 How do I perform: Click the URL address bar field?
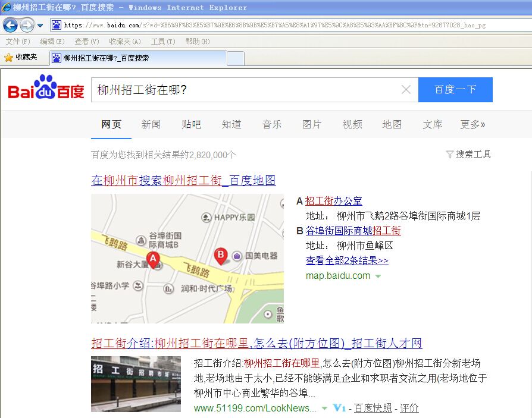click(291, 25)
